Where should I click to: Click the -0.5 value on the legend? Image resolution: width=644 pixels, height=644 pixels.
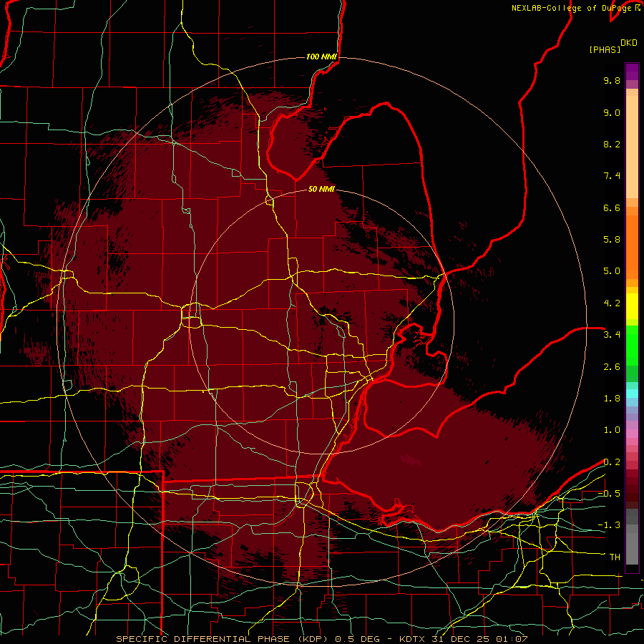point(609,494)
